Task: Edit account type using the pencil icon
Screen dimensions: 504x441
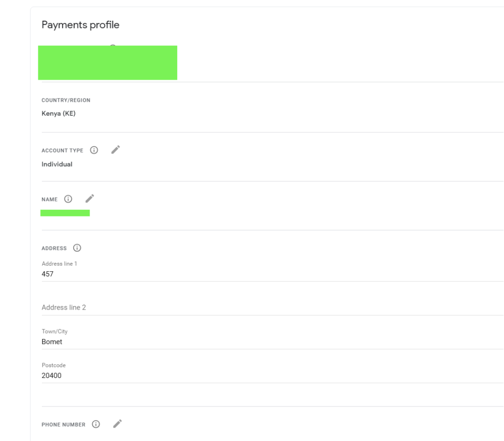Action: (115, 150)
